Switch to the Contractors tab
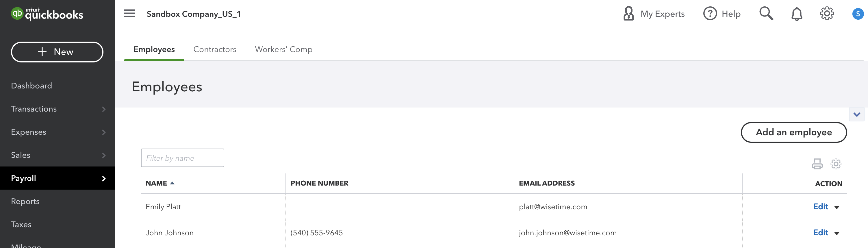This screenshot has width=868, height=248. point(215,49)
